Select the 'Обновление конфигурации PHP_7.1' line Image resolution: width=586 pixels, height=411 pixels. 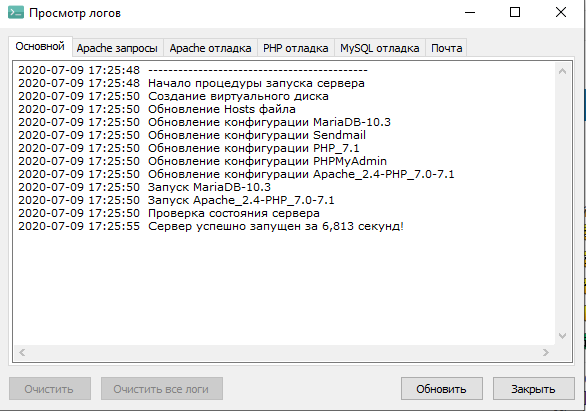click(189, 148)
